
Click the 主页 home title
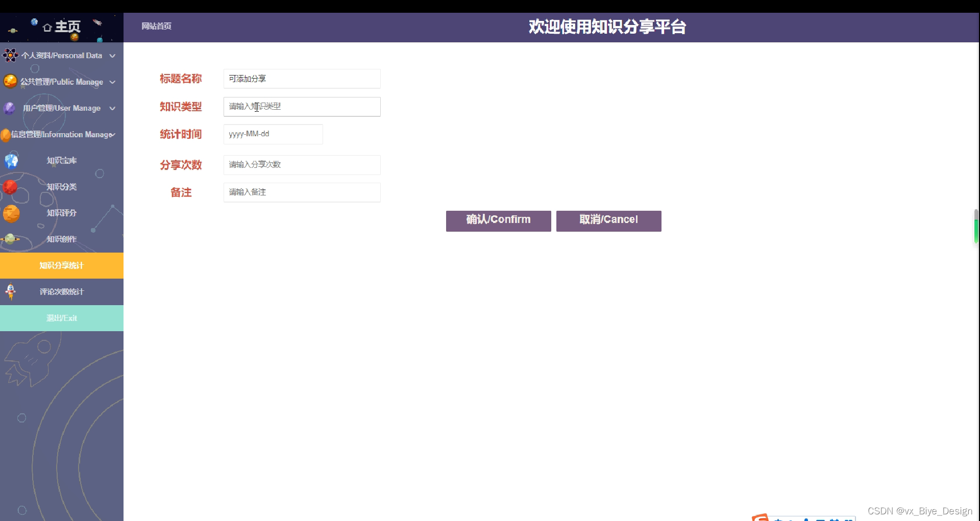pyautogui.click(x=67, y=27)
